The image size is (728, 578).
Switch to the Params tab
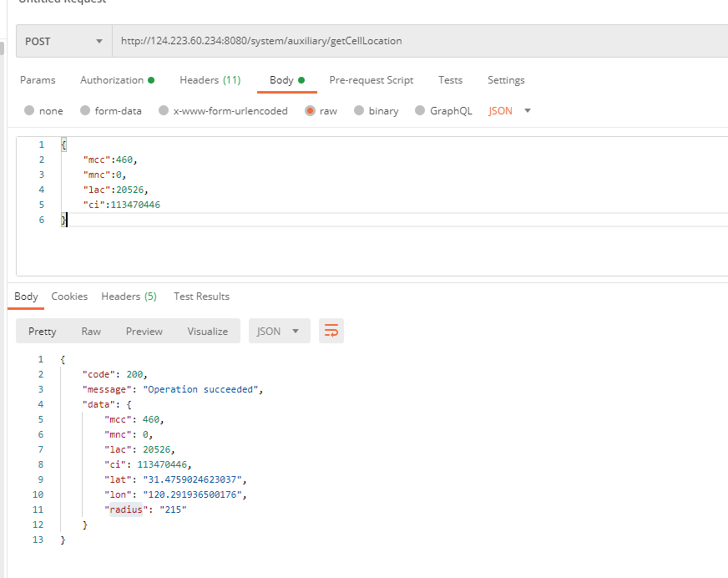click(x=38, y=80)
